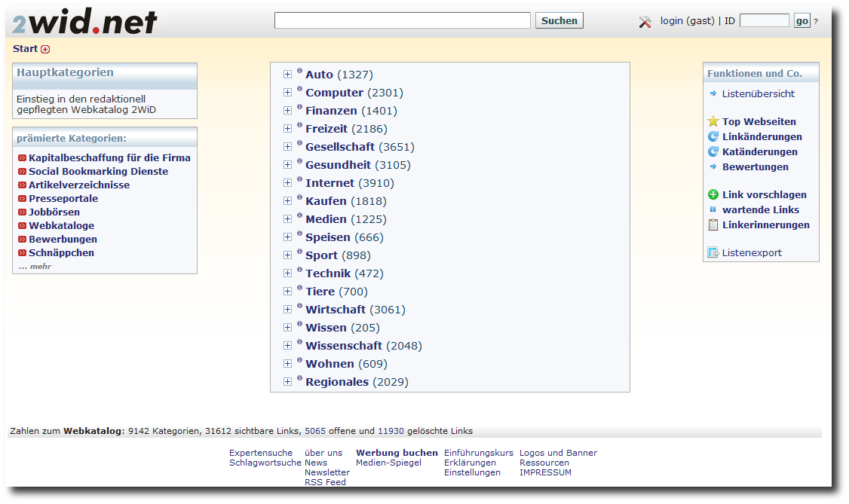Image resolution: width=849 pixels, height=504 pixels.
Task: Expand the Medien category plus box
Action: (287, 219)
